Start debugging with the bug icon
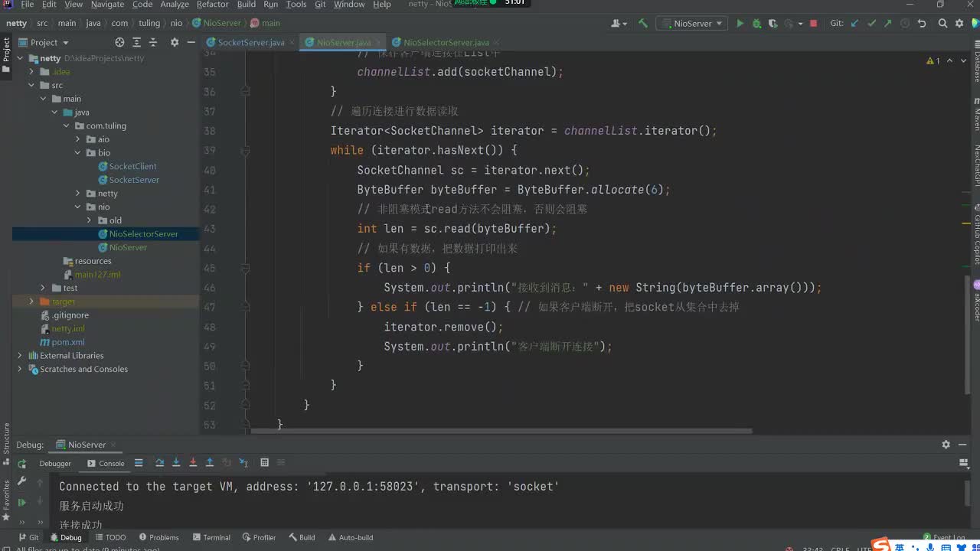This screenshot has width=980, height=551. [x=756, y=24]
